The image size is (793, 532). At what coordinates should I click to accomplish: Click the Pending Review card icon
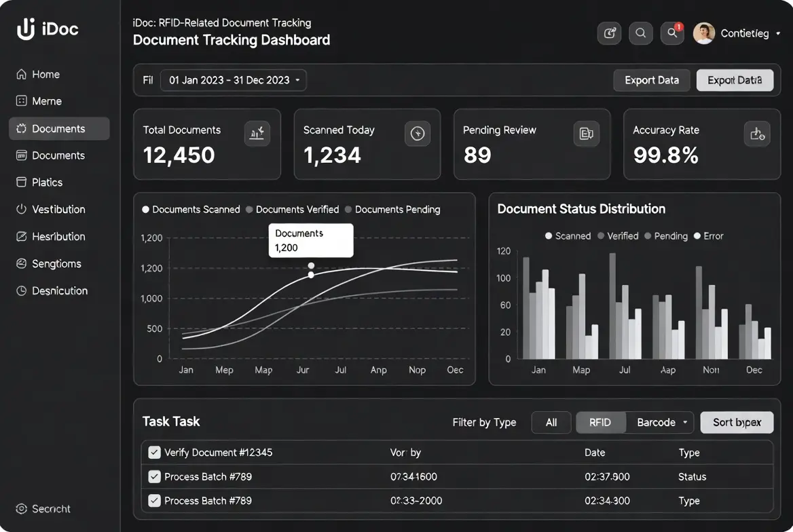coord(587,134)
